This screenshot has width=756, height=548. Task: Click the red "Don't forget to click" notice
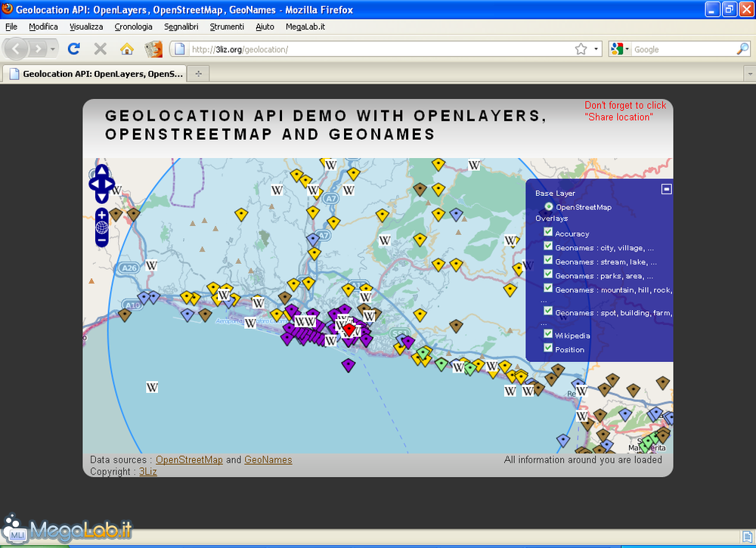click(625, 111)
